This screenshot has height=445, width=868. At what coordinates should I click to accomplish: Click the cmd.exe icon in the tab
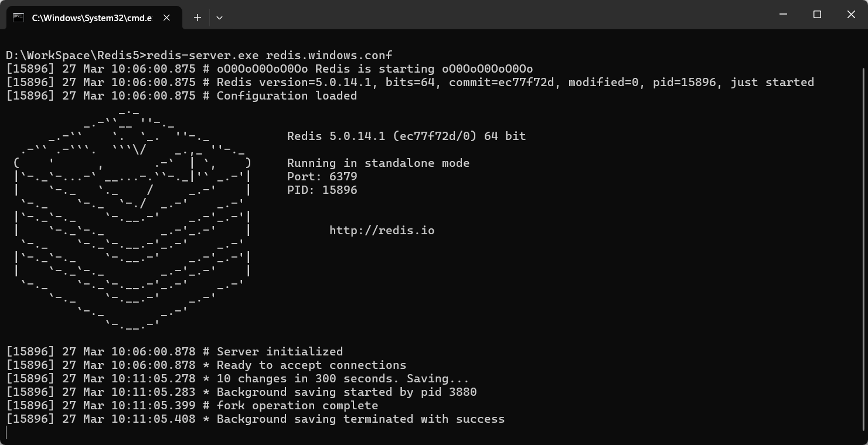19,18
